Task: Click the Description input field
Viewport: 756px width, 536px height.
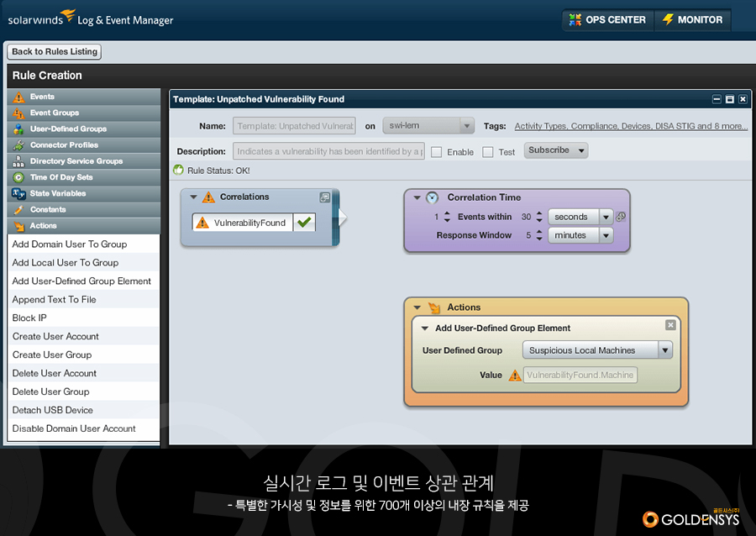Action: 328,151
